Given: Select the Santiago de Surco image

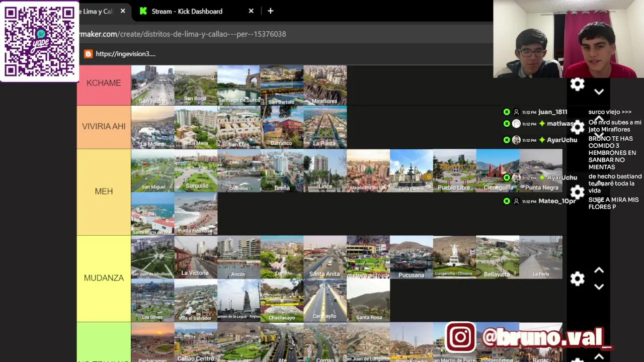Looking at the screenshot, I should (239, 85).
